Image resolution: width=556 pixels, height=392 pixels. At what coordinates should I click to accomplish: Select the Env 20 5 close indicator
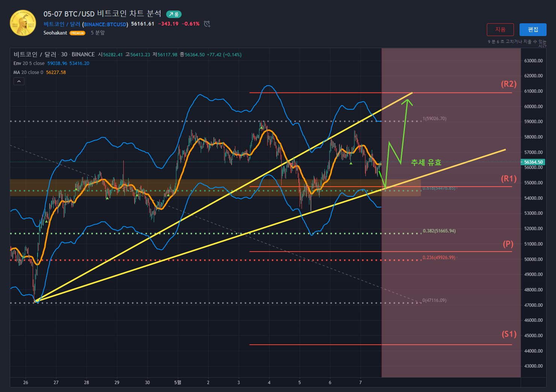click(x=29, y=63)
